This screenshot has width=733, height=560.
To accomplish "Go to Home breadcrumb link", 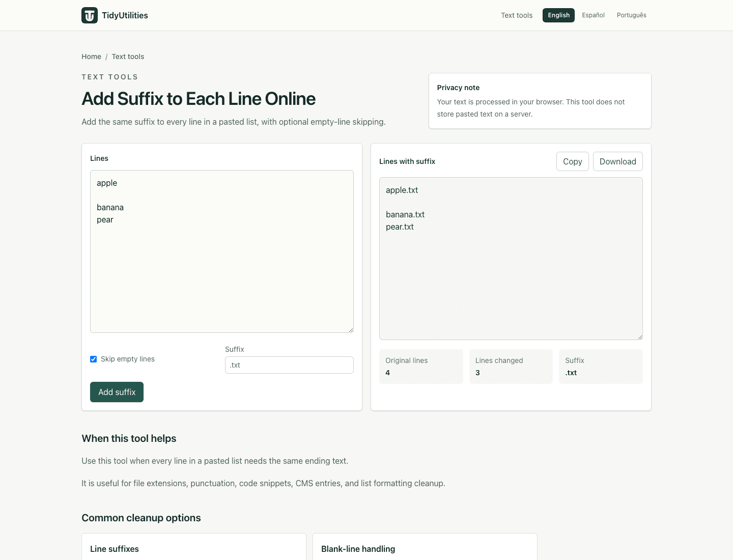I will click(91, 57).
